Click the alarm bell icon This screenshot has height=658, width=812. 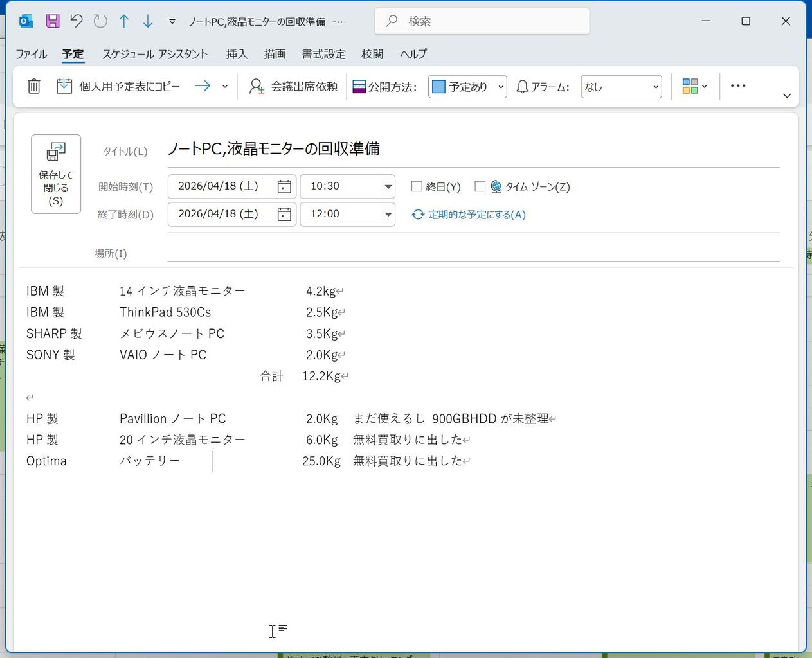[x=523, y=87]
